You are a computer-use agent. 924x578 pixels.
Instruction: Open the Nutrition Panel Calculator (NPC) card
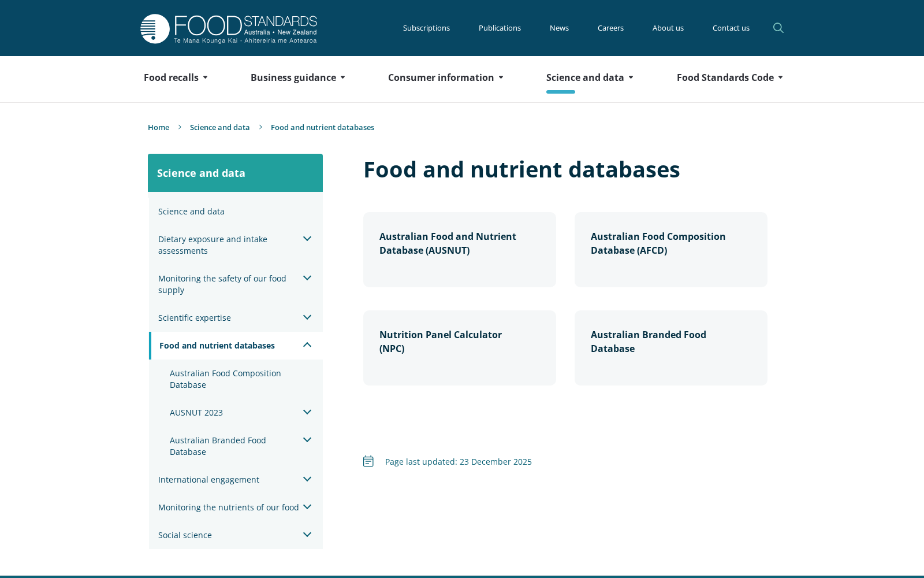coord(460,348)
